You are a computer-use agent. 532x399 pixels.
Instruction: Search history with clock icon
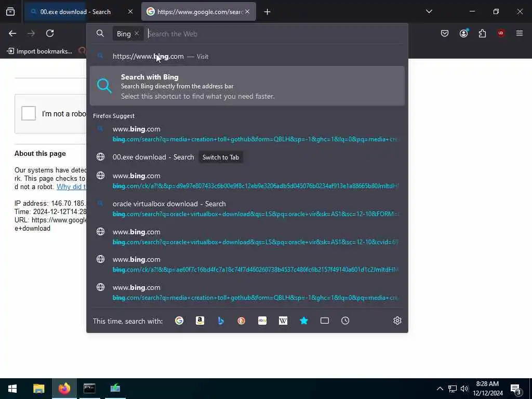tap(345, 321)
